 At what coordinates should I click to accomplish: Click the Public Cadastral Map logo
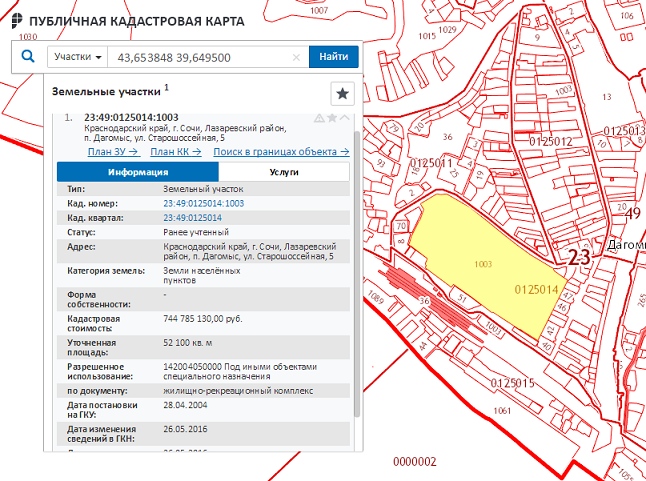pos(16,20)
